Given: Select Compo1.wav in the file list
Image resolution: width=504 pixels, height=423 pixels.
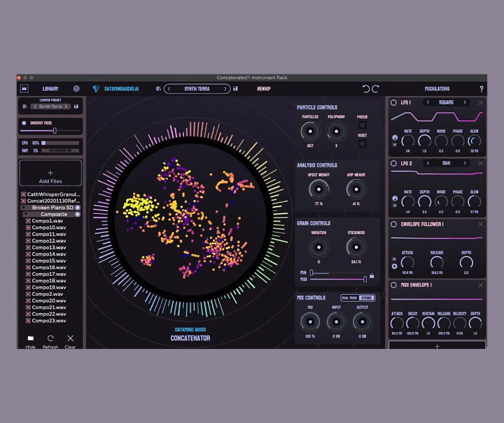Looking at the screenshot, I should [x=47, y=221].
